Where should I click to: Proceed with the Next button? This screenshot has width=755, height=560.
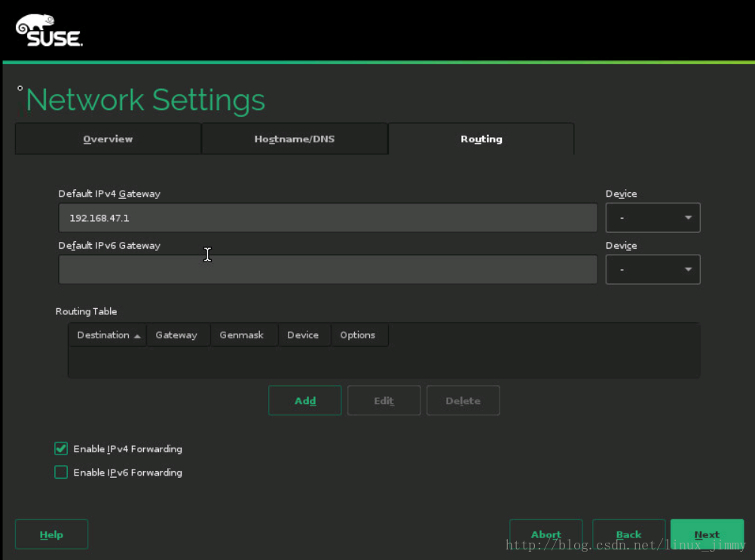707,534
